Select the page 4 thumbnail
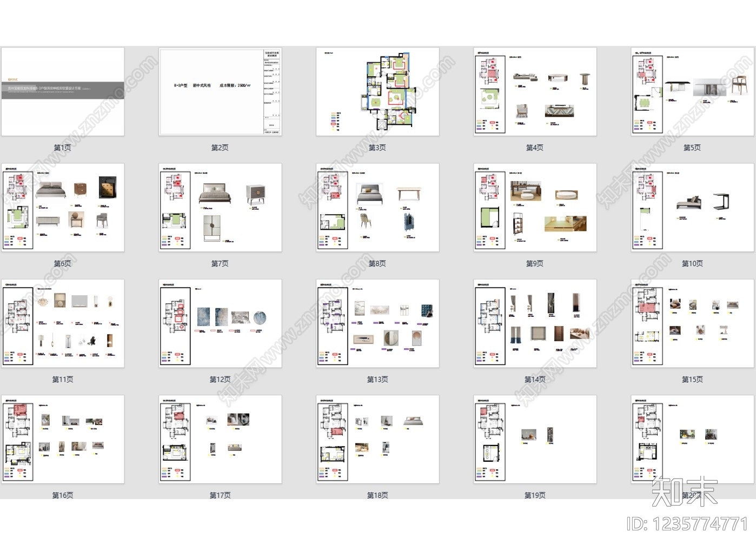This screenshot has width=756, height=545. (535, 91)
